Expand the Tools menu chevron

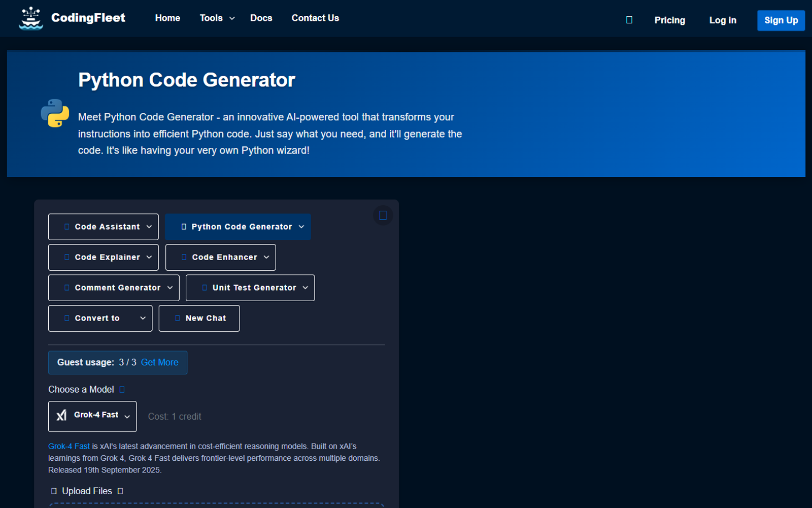232,18
